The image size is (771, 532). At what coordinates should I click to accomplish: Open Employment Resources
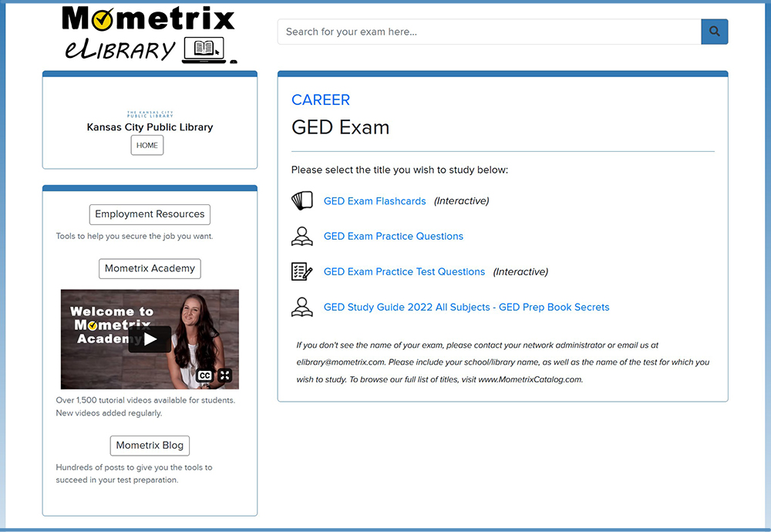150,214
